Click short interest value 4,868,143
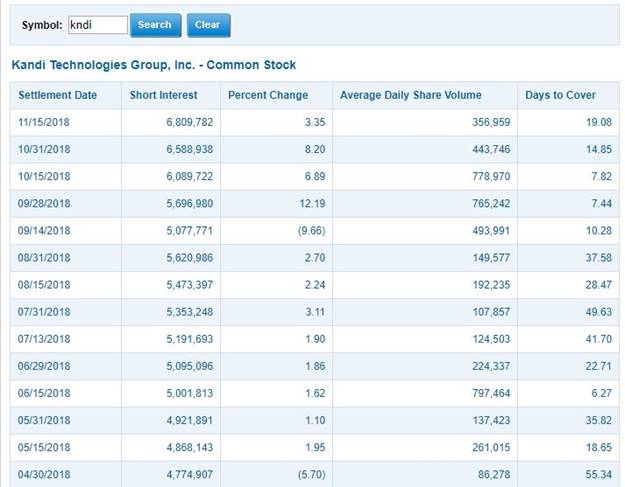This screenshot has width=625, height=487. pos(190,448)
